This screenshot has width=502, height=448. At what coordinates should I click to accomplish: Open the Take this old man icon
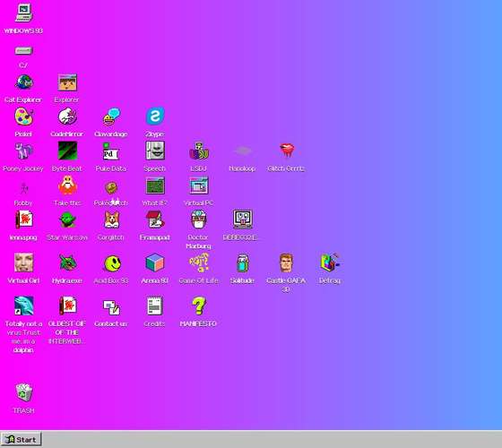click(x=67, y=185)
